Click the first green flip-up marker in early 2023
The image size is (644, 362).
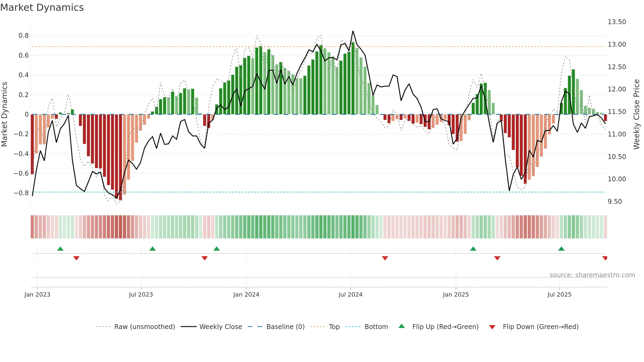60,249
